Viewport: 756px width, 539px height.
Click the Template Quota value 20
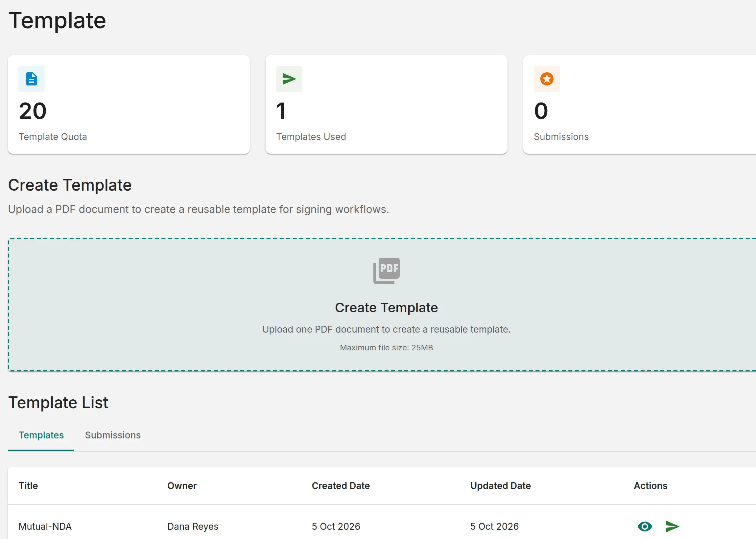(x=33, y=111)
